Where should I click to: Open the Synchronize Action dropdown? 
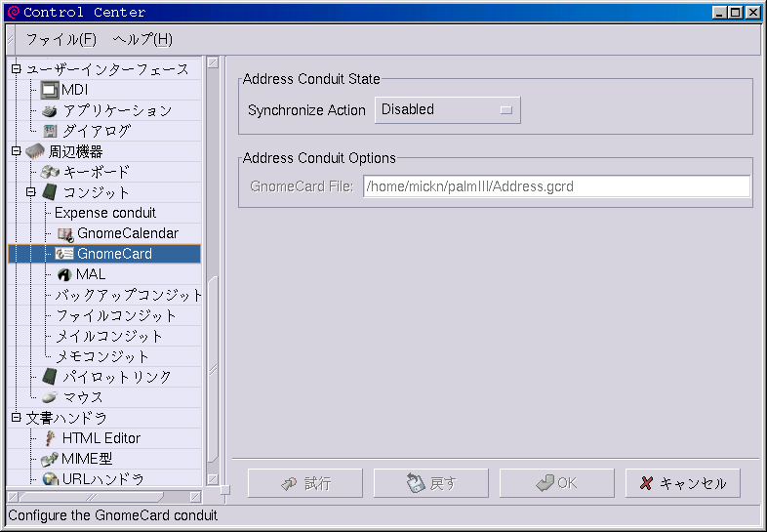click(448, 110)
